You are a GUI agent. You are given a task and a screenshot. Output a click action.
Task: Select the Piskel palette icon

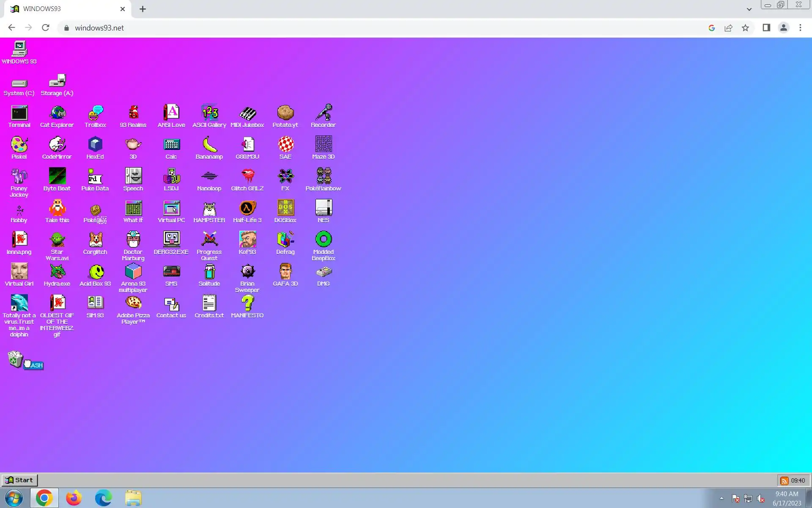click(19, 145)
